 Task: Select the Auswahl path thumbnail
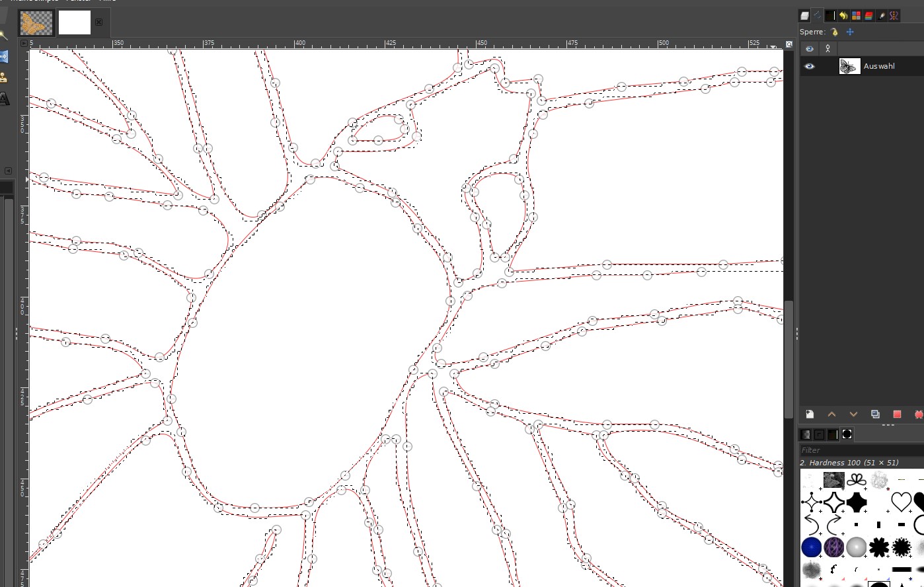(x=849, y=66)
